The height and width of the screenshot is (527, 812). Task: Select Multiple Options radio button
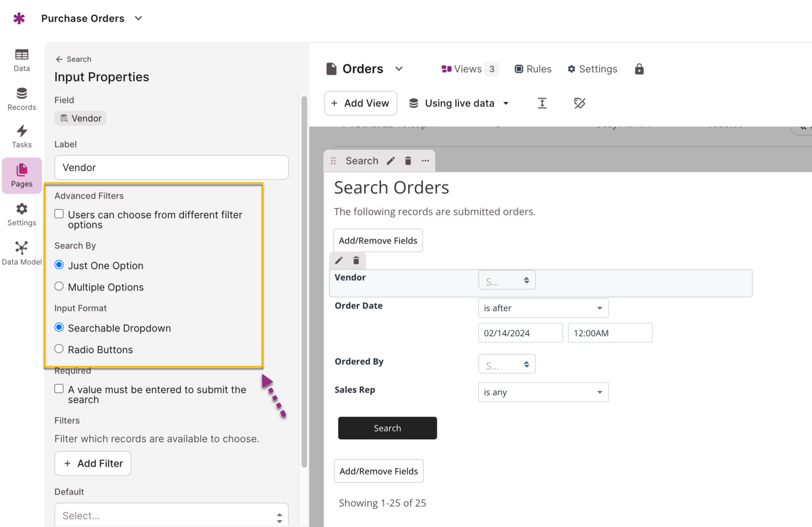pos(59,287)
